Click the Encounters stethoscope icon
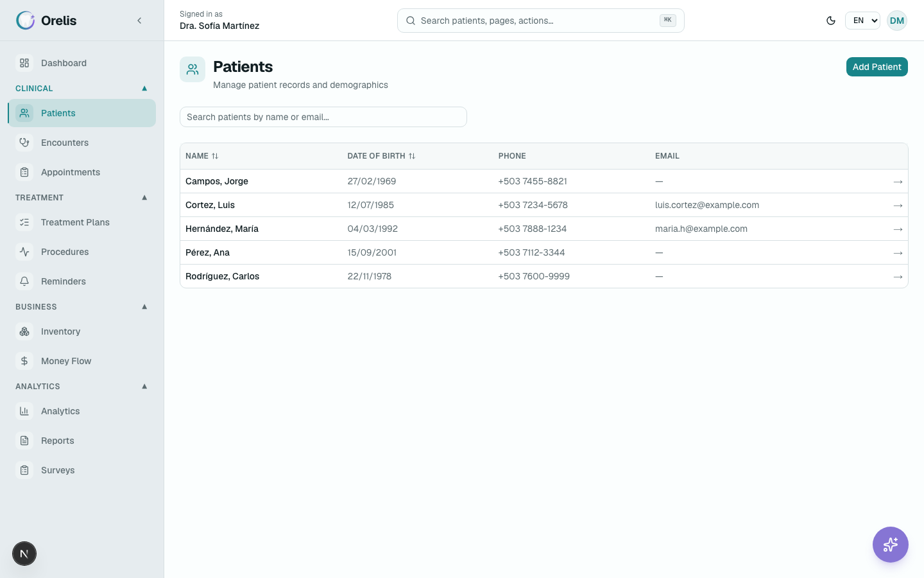 (24, 143)
